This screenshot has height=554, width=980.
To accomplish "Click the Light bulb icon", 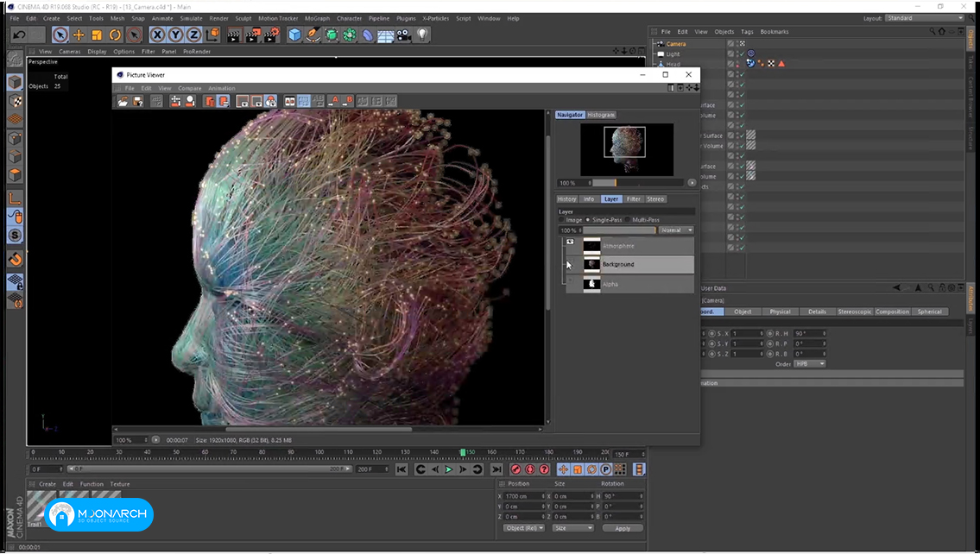I will (x=423, y=35).
